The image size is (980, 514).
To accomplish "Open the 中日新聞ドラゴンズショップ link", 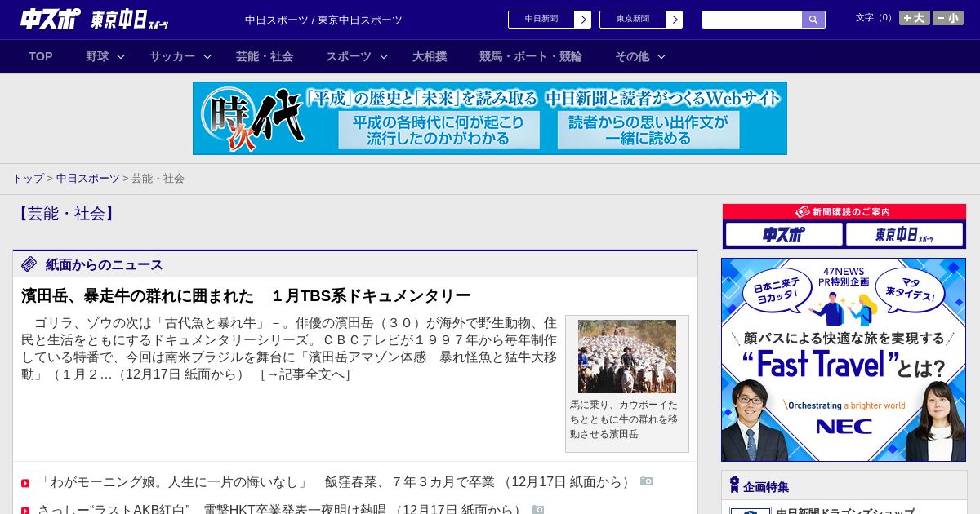I will click(x=845, y=512).
